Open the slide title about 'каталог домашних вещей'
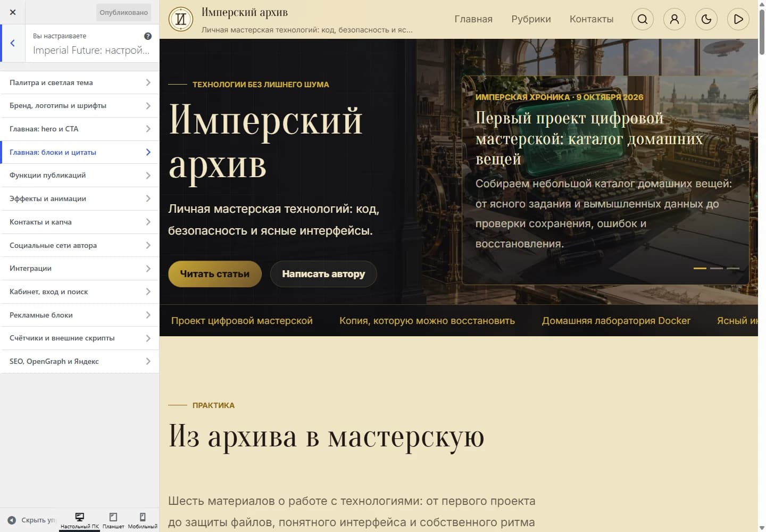The image size is (766, 532). (589, 138)
